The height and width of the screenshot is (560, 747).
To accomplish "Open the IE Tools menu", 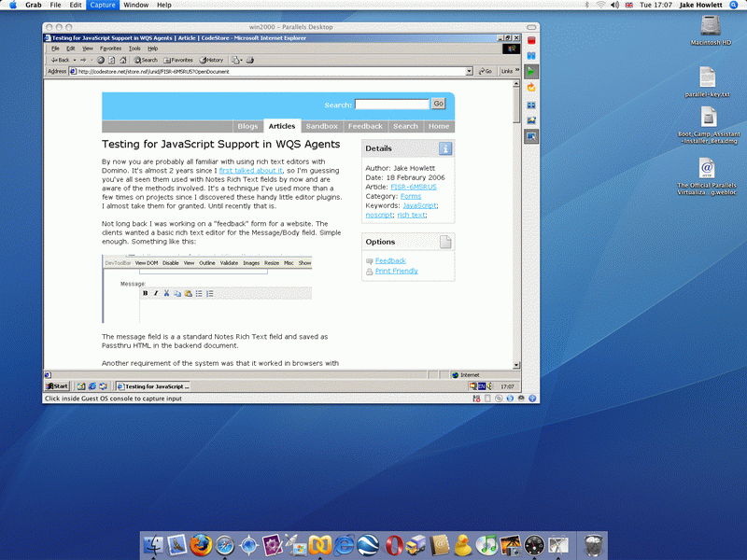I will click(x=134, y=49).
